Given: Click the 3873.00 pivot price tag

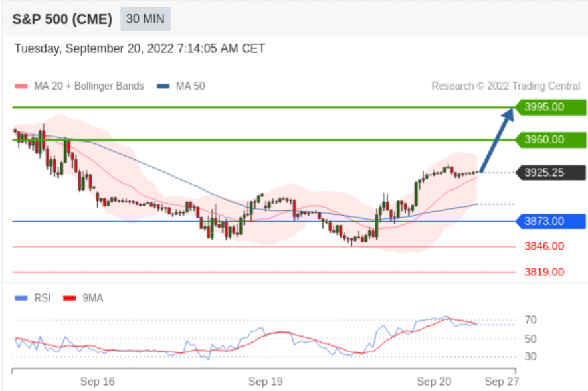Looking at the screenshot, I should (549, 221).
